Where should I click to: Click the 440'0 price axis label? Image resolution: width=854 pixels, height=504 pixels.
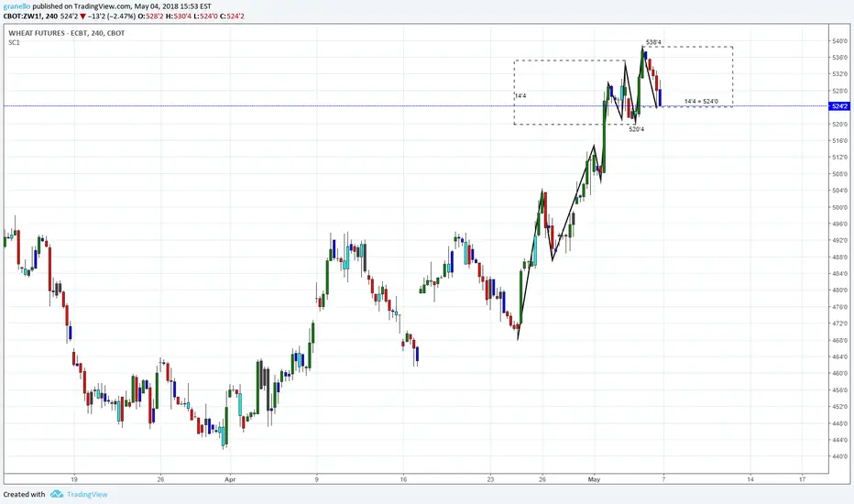click(839, 456)
